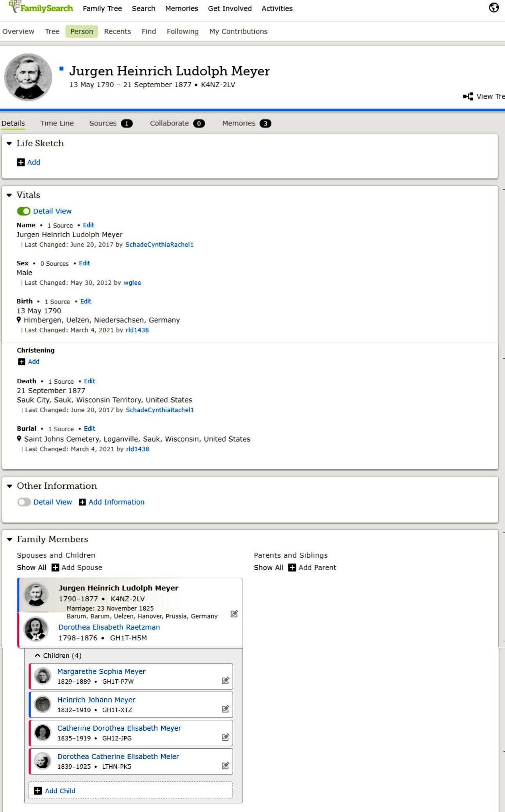Edit the Birth information

click(86, 301)
